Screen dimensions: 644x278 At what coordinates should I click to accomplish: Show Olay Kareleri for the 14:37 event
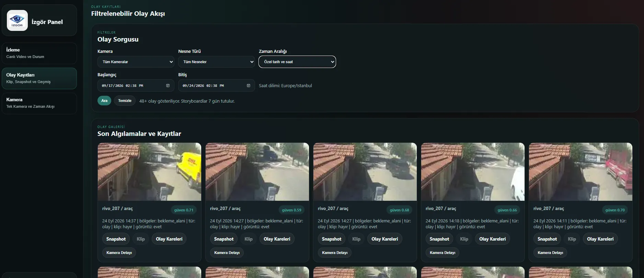tap(169, 239)
